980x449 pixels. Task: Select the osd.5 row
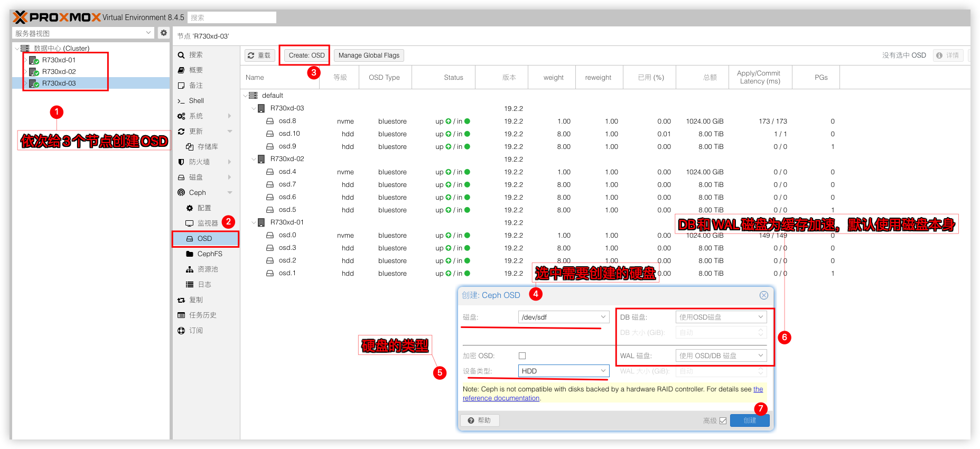coord(605,210)
